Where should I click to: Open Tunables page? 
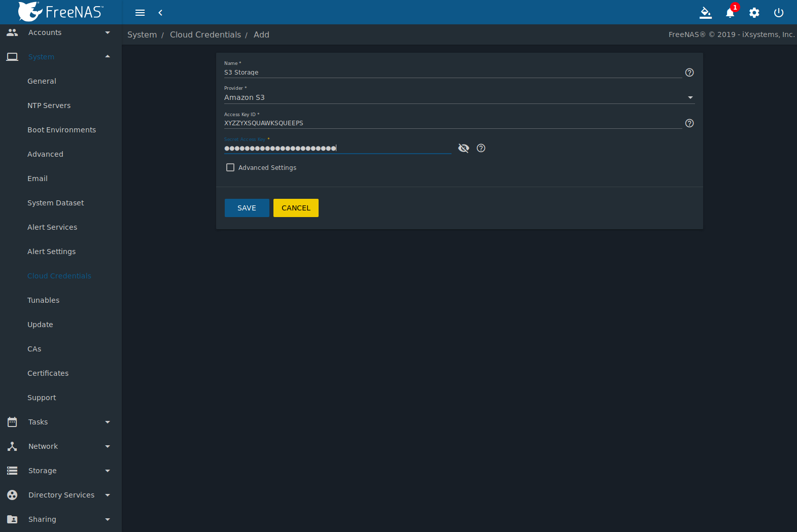[x=43, y=300]
